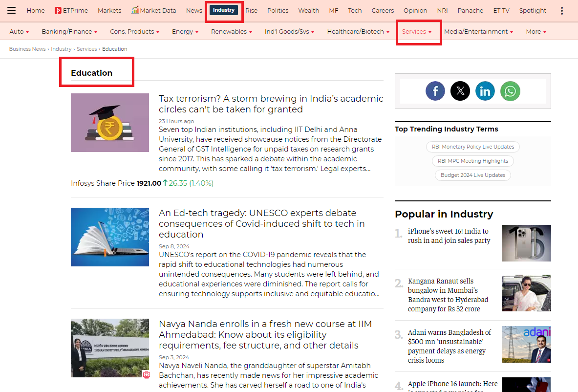Open the Tax terrorism article headline
The image size is (578, 392).
[271, 104]
